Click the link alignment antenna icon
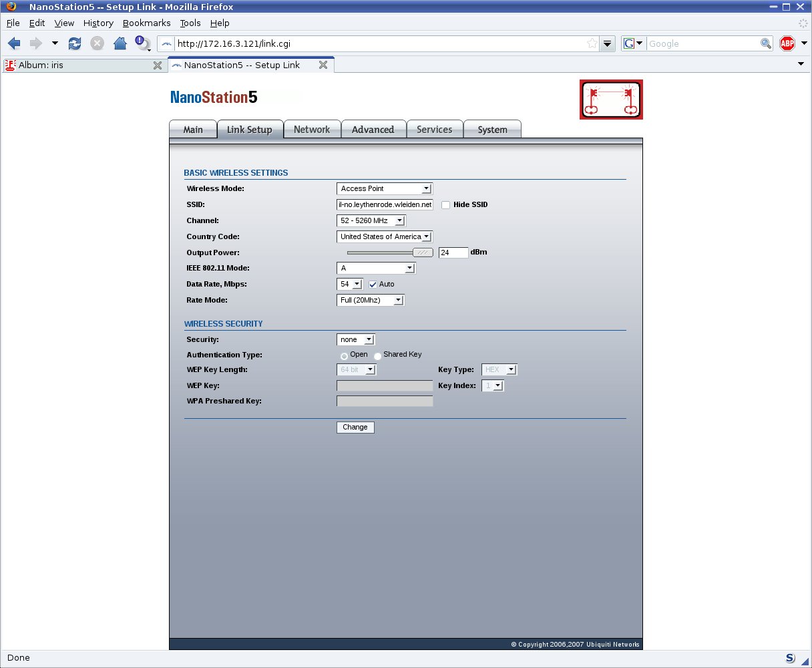The height and width of the screenshot is (668, 812). point(611,100)
